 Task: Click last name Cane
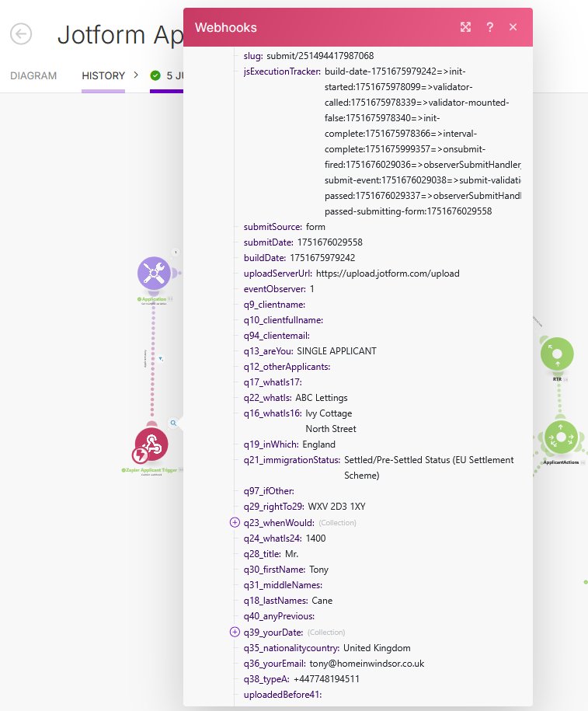coord(322,601)
